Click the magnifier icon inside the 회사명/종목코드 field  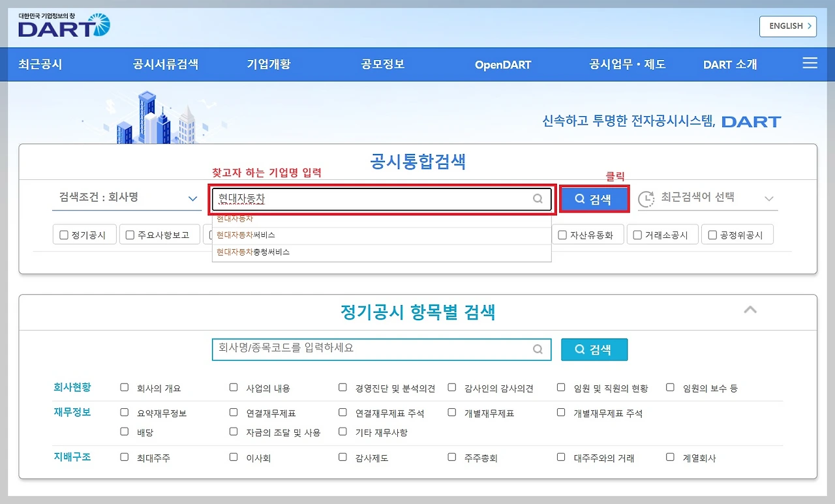pyautogui.click(x=538, y=349)
